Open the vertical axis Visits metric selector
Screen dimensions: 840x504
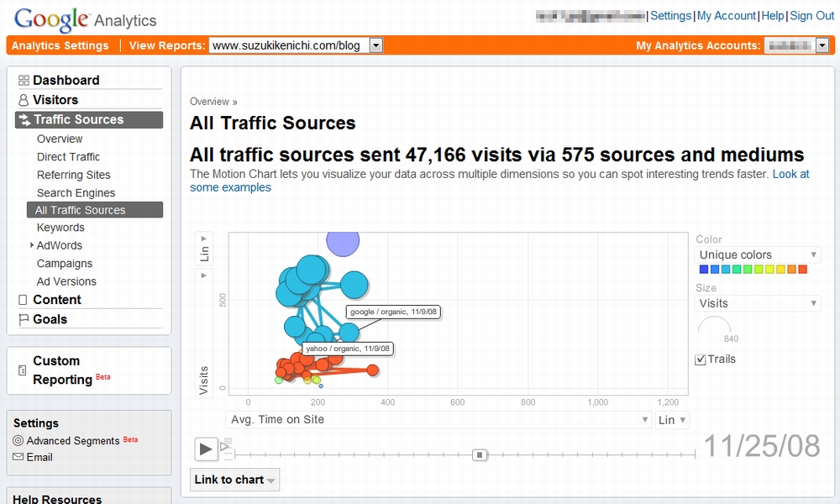pyautogui.click(x=204, y=333)
